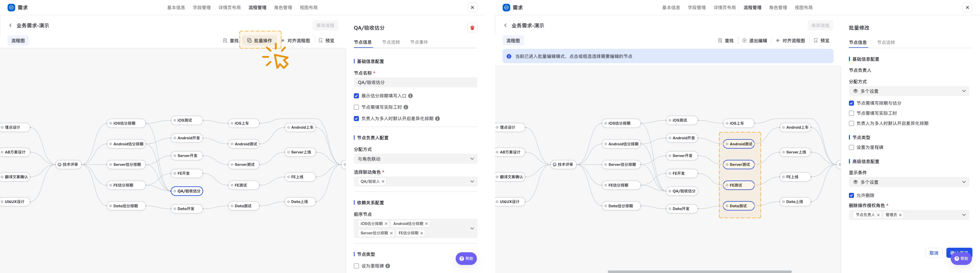The width and height of the screenshot is (980, 273).
Task: Uncheck the 允许删除 checkbox
Action: [851, 196]
